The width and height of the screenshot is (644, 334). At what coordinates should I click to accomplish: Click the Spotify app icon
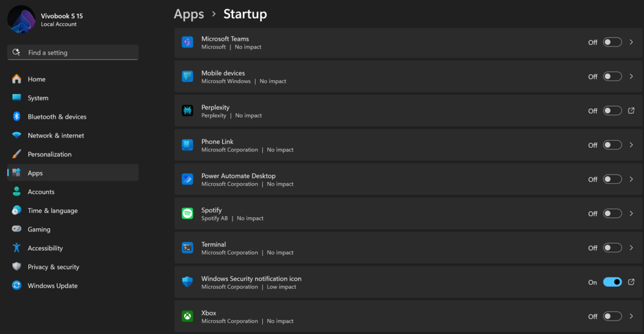(187, 213)
